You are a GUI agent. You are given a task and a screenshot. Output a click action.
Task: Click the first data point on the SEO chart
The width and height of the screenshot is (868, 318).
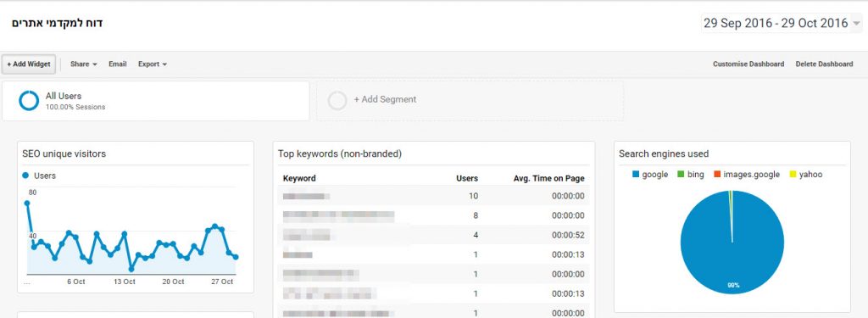(26, 203)
